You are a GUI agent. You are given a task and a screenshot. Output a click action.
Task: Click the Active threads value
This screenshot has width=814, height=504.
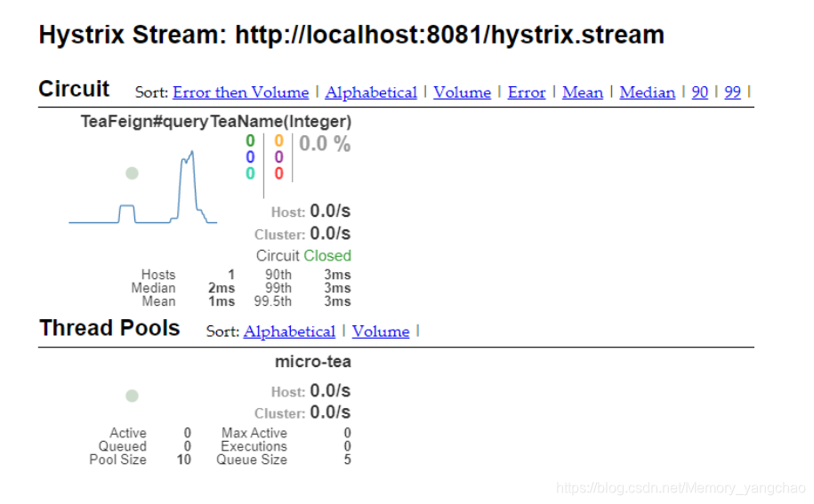pos(188,432)
